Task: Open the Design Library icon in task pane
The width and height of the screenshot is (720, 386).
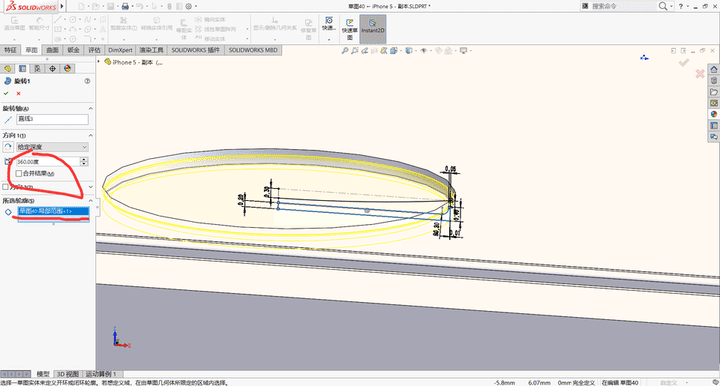Action: click(714, 80)
